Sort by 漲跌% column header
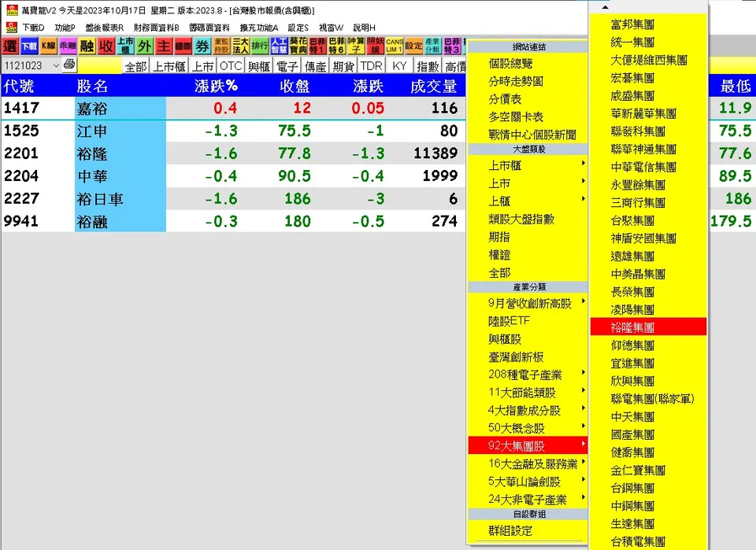Image resolution: width=756 pixels, height=550 pixels. tap(216, 87)
